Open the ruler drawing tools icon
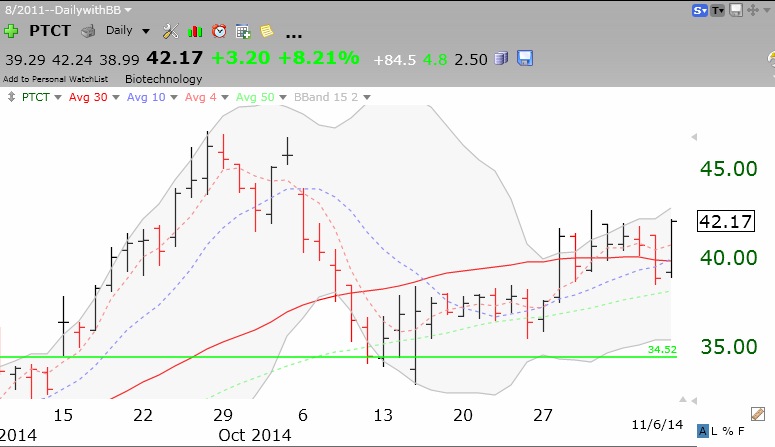The image size is (775, 447). [757, 413]
